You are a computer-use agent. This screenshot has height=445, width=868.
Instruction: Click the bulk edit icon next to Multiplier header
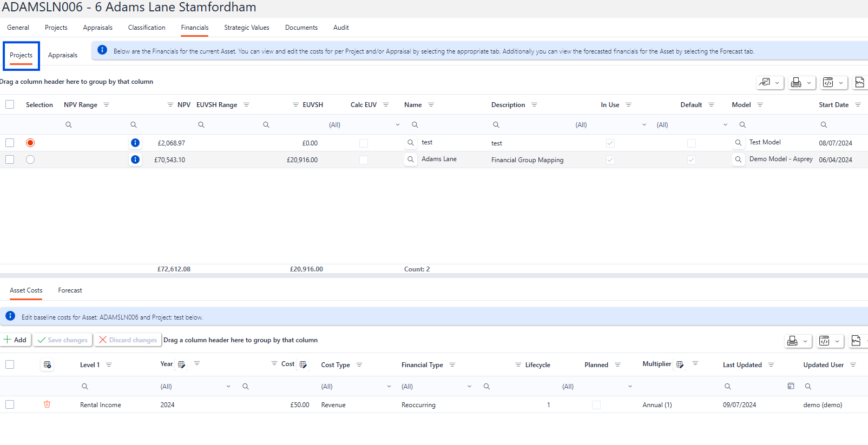(680, 364)
